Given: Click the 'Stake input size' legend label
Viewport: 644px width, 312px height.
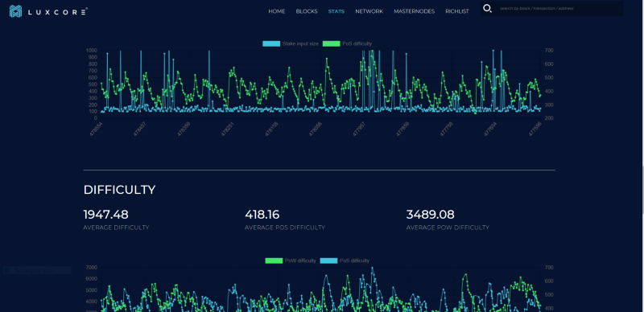Looking at the screenshot, I should [x=300, y=43].
